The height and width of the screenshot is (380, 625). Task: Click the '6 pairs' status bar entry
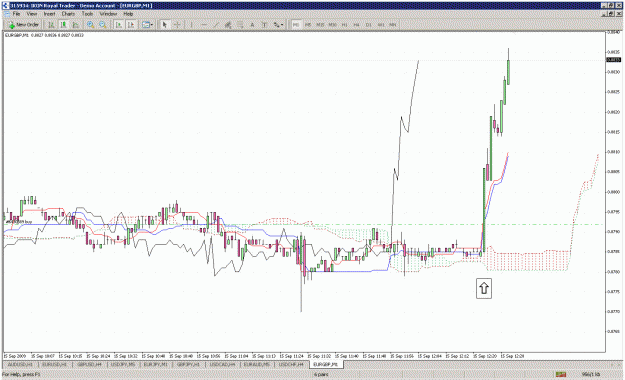(321, 374)
